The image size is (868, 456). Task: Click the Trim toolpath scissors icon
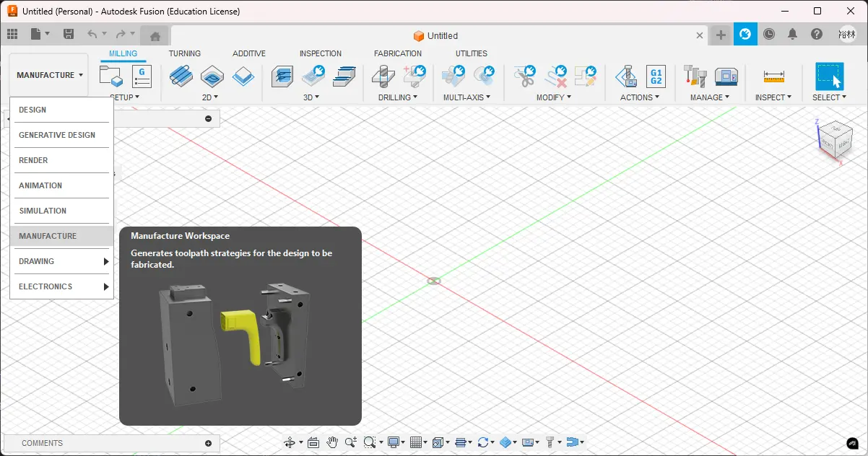(x=524, y=76)
